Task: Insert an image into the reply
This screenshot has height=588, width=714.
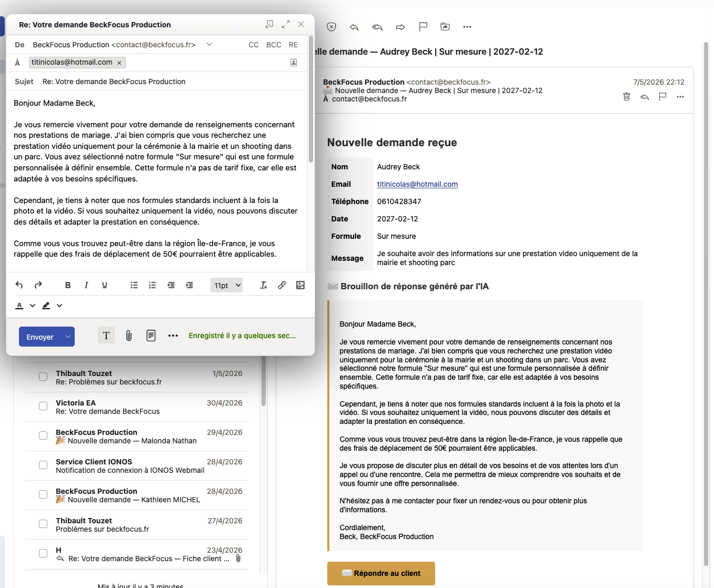Action: [300, 285]
